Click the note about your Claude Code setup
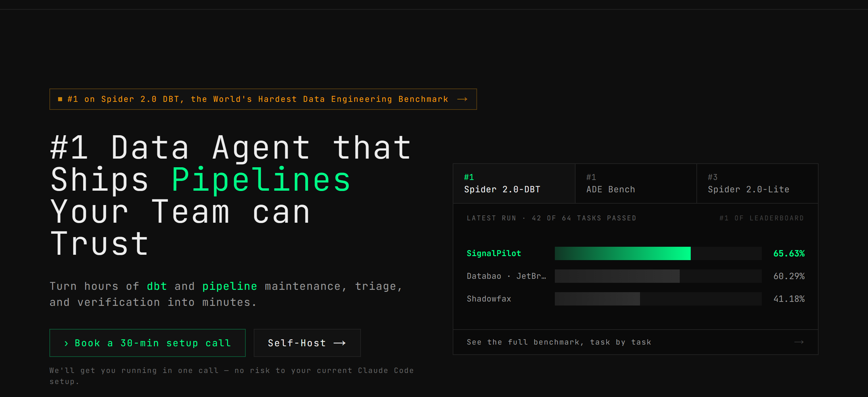 (x=231, y=376)
